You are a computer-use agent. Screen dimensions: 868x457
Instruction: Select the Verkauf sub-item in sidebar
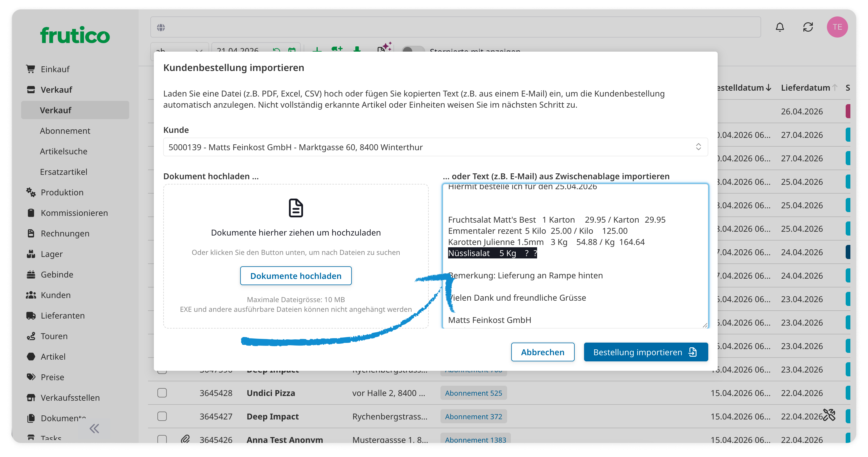coord(75,110)
